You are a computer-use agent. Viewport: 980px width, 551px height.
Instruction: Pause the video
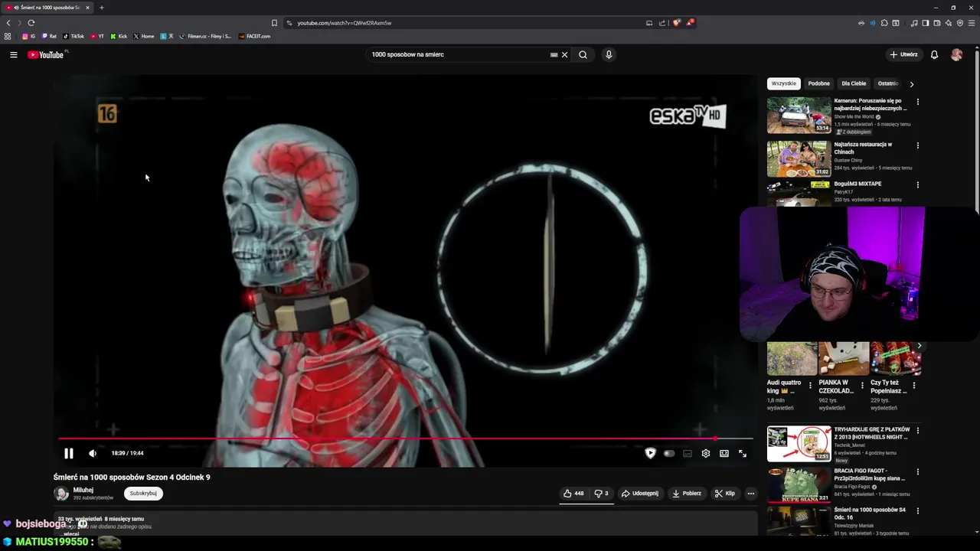tap(68, 453)
